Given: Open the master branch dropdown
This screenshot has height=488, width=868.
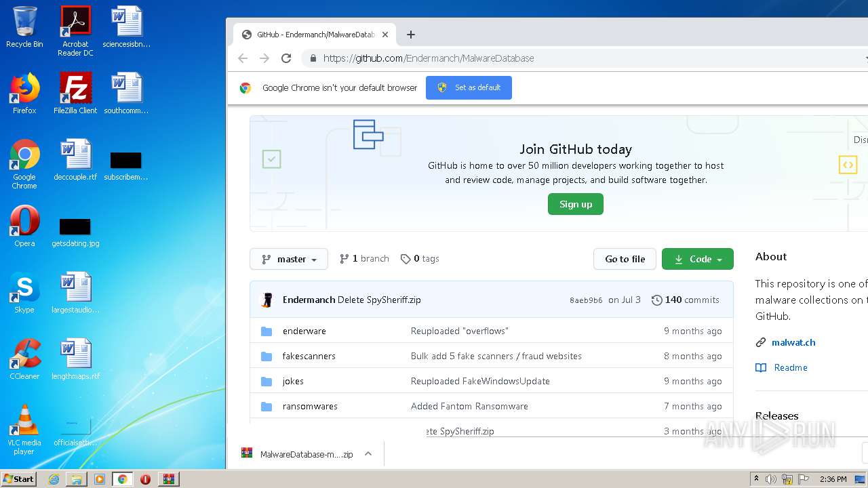Looking at the screenshot, I should (289, 259).
